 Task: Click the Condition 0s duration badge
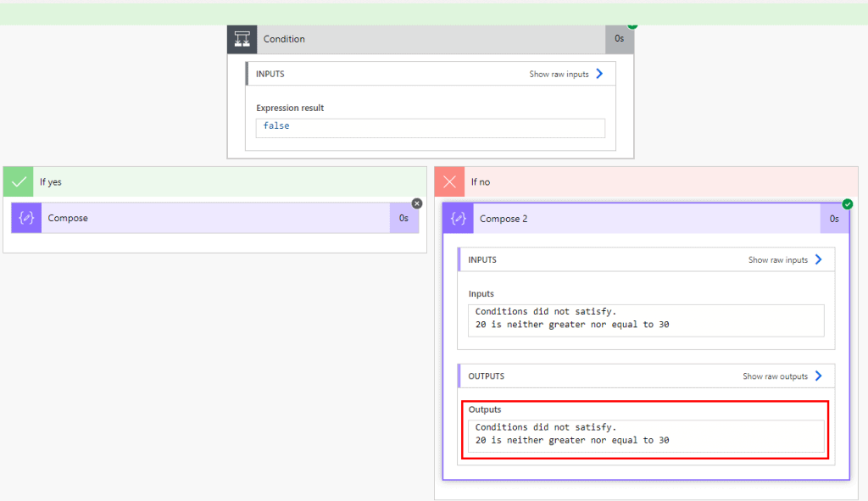[x=619, y=39]
